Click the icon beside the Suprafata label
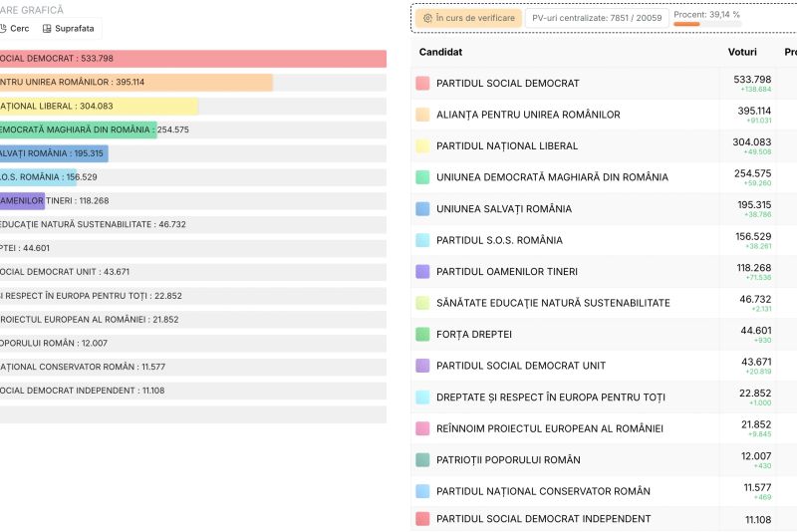Viewport: 797px width, 532px height. (47, 29)
